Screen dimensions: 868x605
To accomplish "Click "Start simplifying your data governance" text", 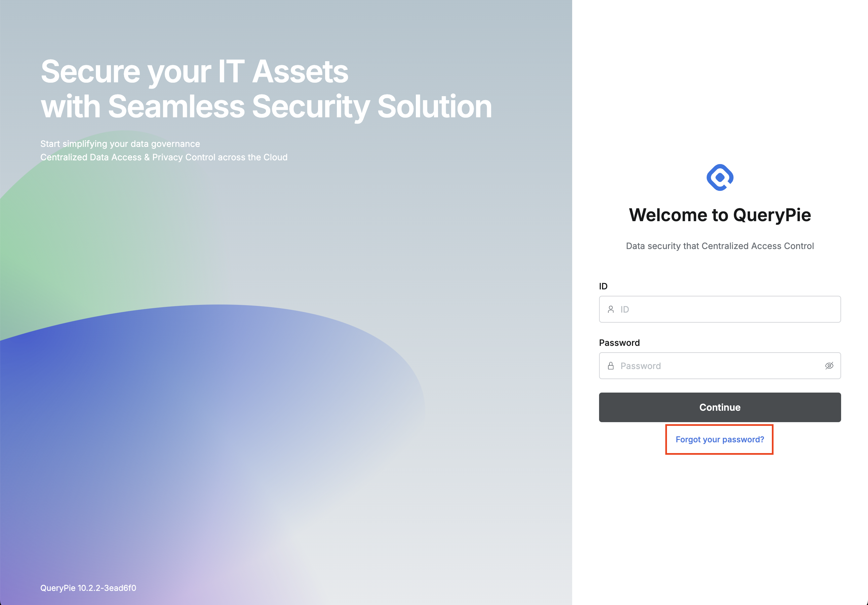I will 120,144.
